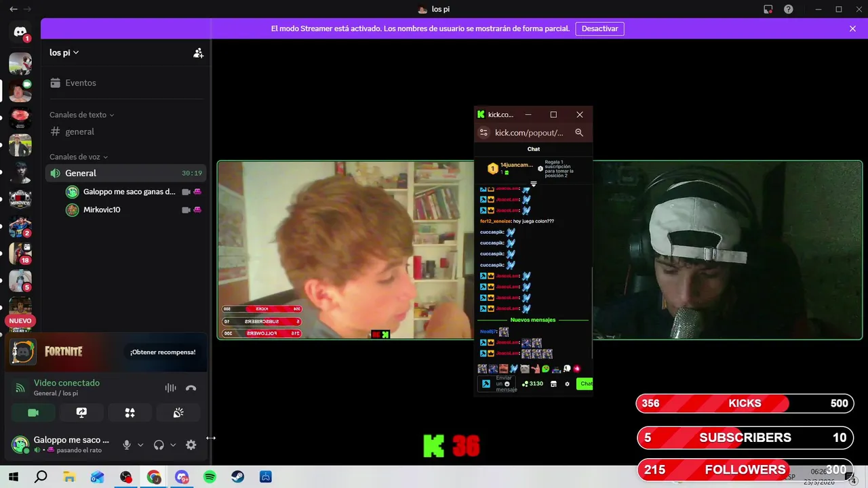Invite people to los pi server
Image resolution: width=868 pixels, height=488 pixels.
point(198,53)
